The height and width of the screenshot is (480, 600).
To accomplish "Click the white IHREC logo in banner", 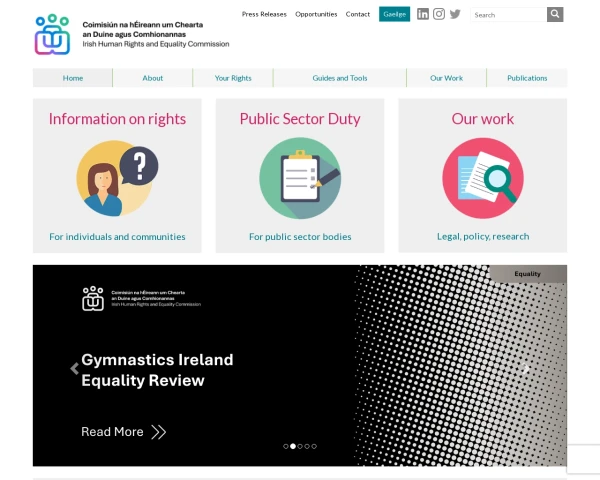I will pyautogui.click(x=93, y=299).
